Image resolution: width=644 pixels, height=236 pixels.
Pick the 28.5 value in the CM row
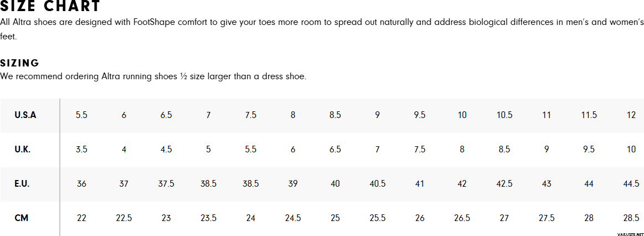pyautogui.click(x=631, y=218)
